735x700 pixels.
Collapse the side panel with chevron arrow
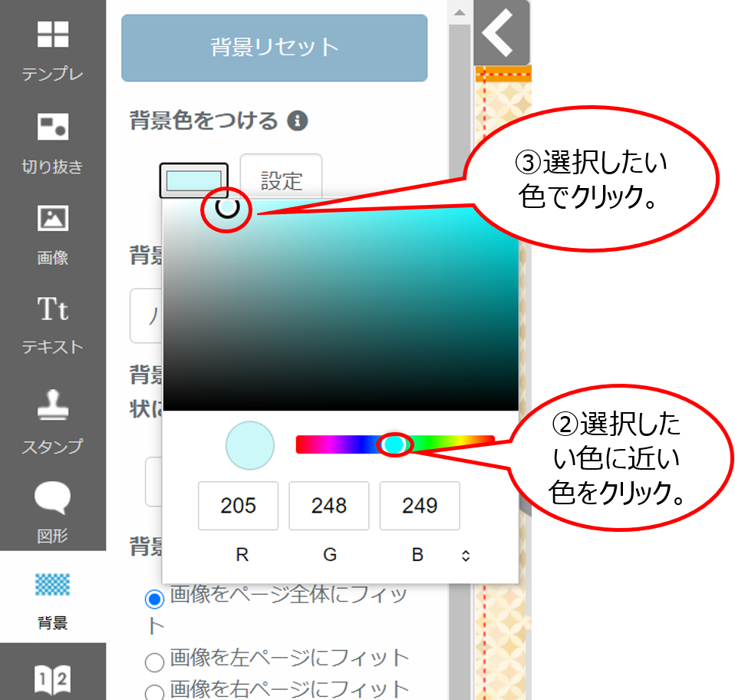pos(500,34)
